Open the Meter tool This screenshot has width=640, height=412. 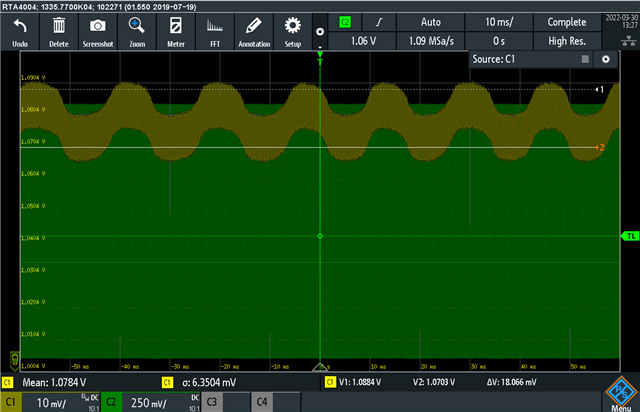[x=176, y=32]
